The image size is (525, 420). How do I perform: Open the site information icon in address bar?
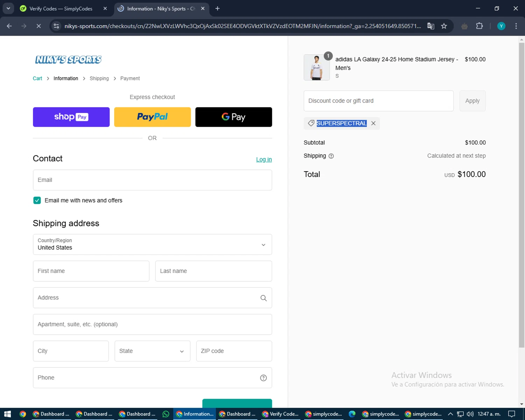(56, 26)
